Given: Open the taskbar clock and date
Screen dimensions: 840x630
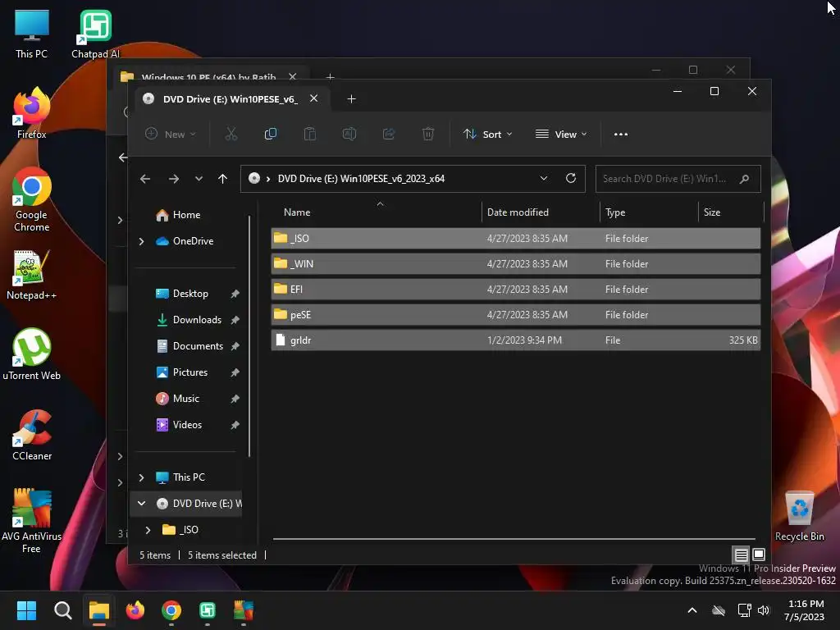Looking at the screenshot, I should tap(806, 610).
